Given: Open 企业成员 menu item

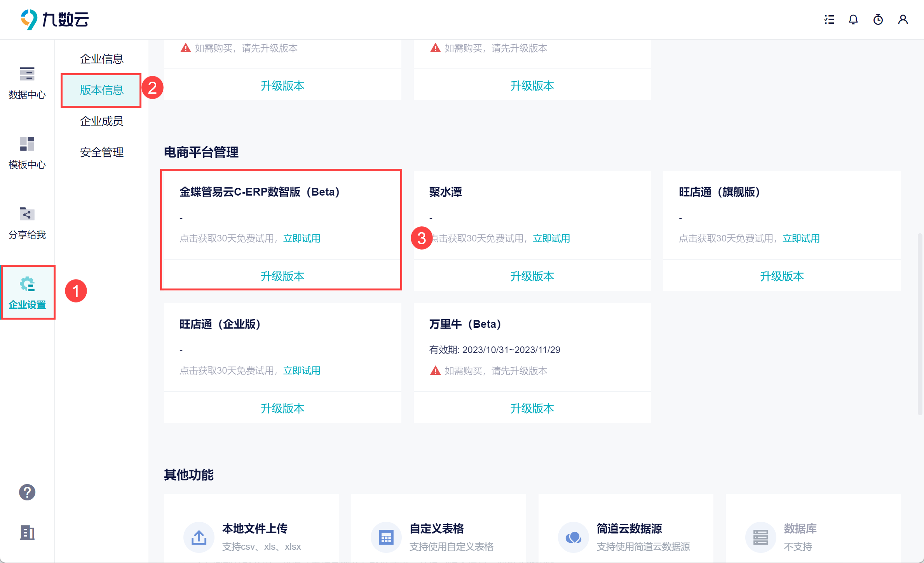Looking at the screenshot, I should 101,121.
